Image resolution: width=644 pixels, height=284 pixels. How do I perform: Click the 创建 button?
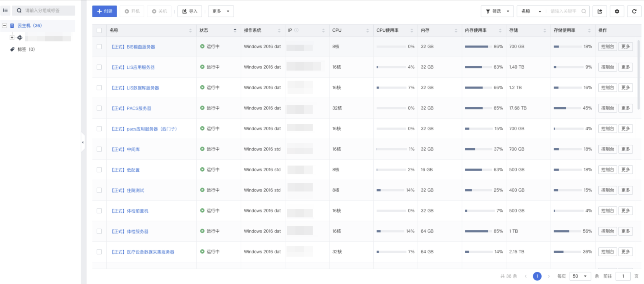tap(105, 11)
